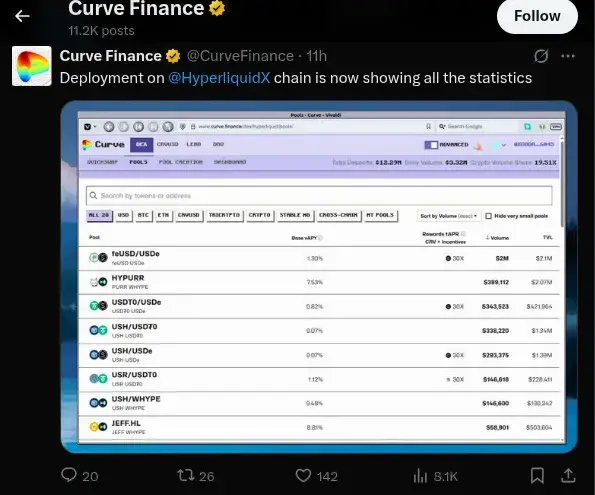Screen dimensions: 595x495
Task: Click the verified badge next to the post author name
Action: point(173,56)
